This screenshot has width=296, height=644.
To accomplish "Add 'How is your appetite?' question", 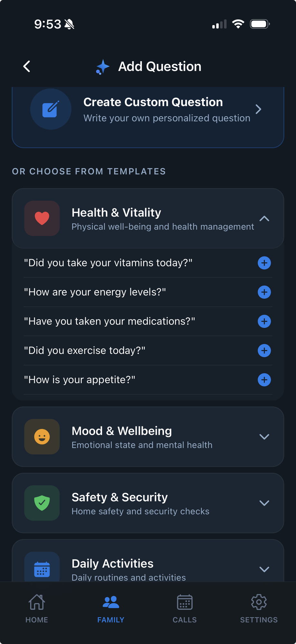I will 264,380.
